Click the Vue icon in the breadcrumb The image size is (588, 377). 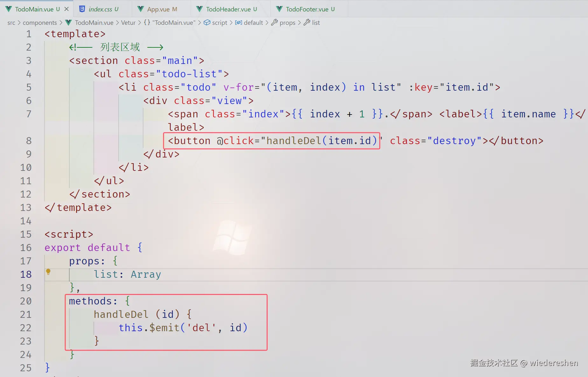(x=68, y=22)
